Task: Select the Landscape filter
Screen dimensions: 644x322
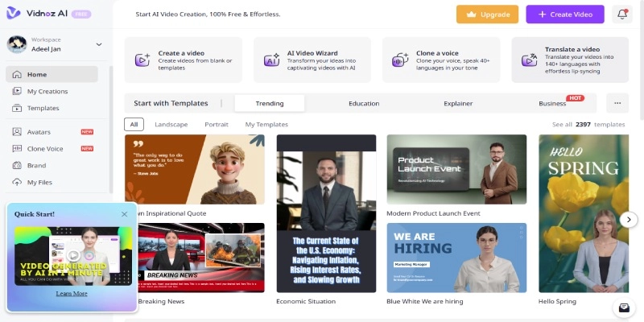Action: (x=171, y=125)
